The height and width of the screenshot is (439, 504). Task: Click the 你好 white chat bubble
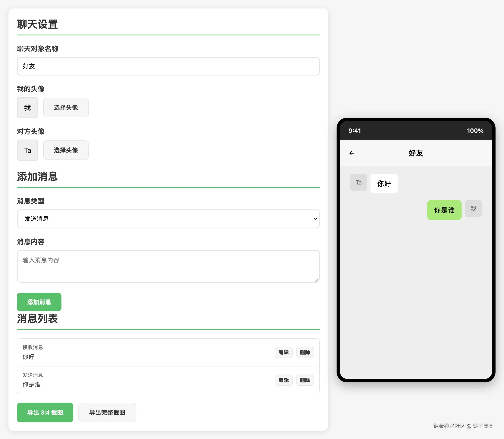click(x=384, y=183)
